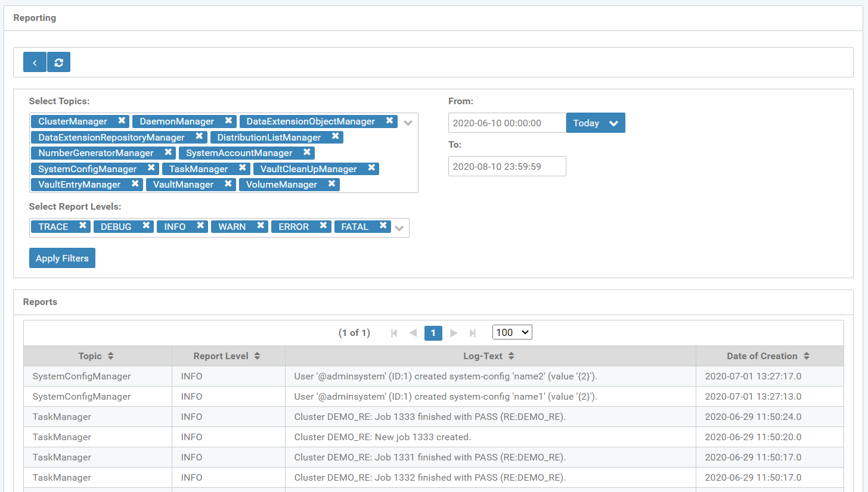Select page 1 in the paginator

coord(433,333)
